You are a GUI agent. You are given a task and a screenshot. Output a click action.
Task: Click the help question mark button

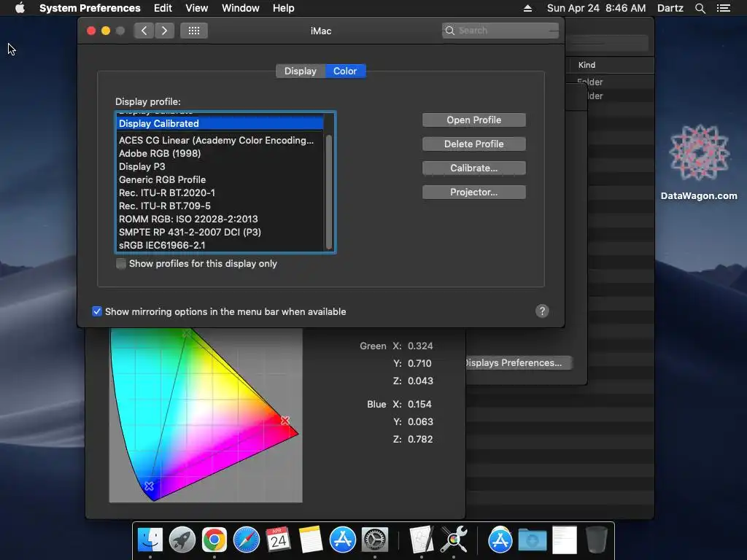(542, 311)
